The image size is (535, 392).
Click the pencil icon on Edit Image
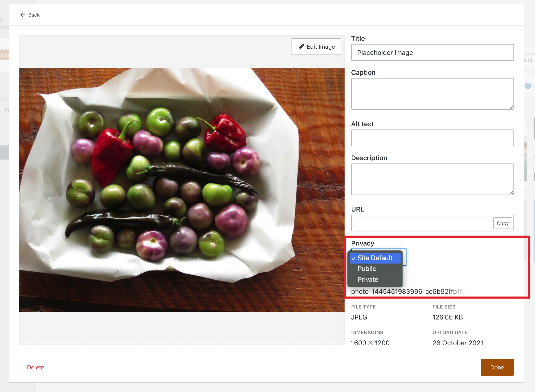(x=301, y=46)
